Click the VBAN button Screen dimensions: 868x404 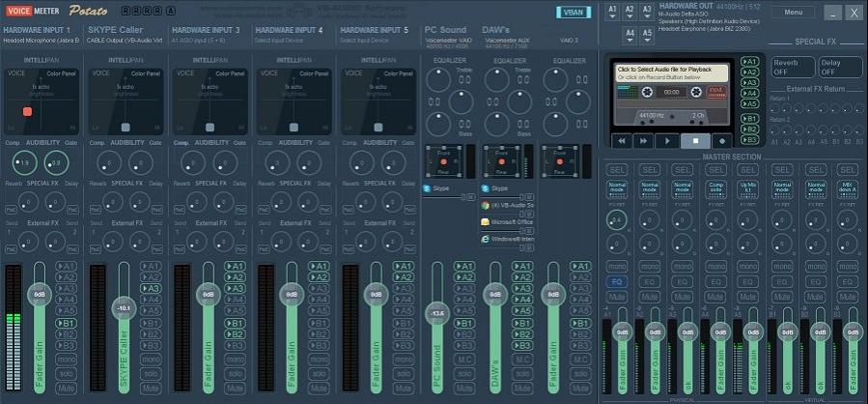pos(574,13)
